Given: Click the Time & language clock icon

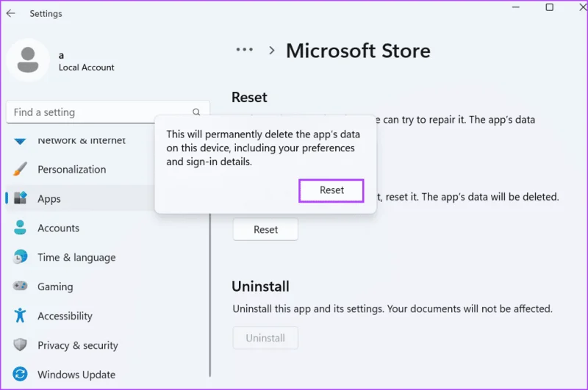Looking at the screenshot, I should tap(20, 256).
